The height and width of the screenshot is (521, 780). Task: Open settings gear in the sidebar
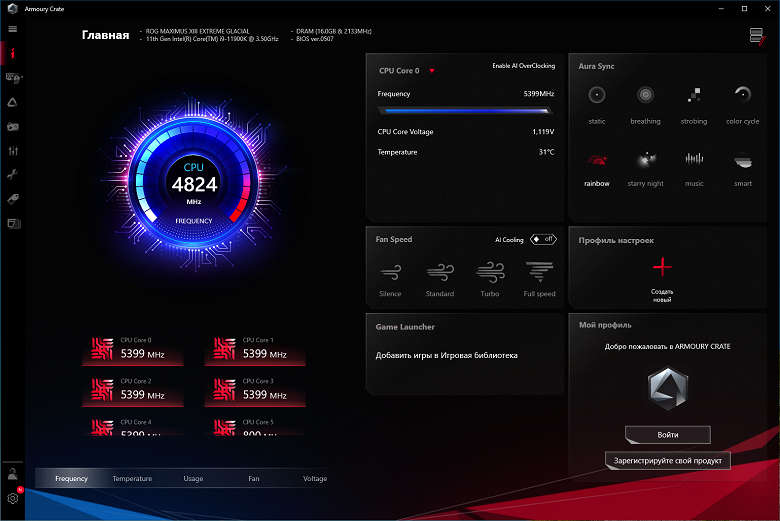pyautogui.click(x=13, y=498)
